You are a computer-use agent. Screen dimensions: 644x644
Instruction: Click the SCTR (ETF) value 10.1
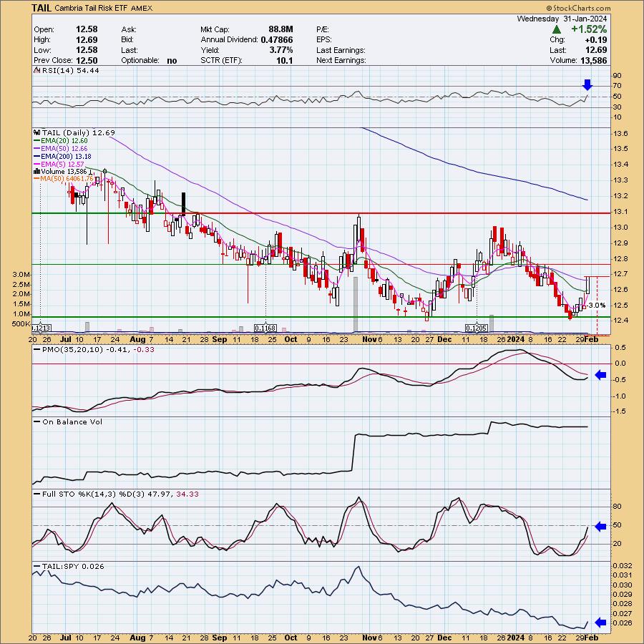coord(285,60)
